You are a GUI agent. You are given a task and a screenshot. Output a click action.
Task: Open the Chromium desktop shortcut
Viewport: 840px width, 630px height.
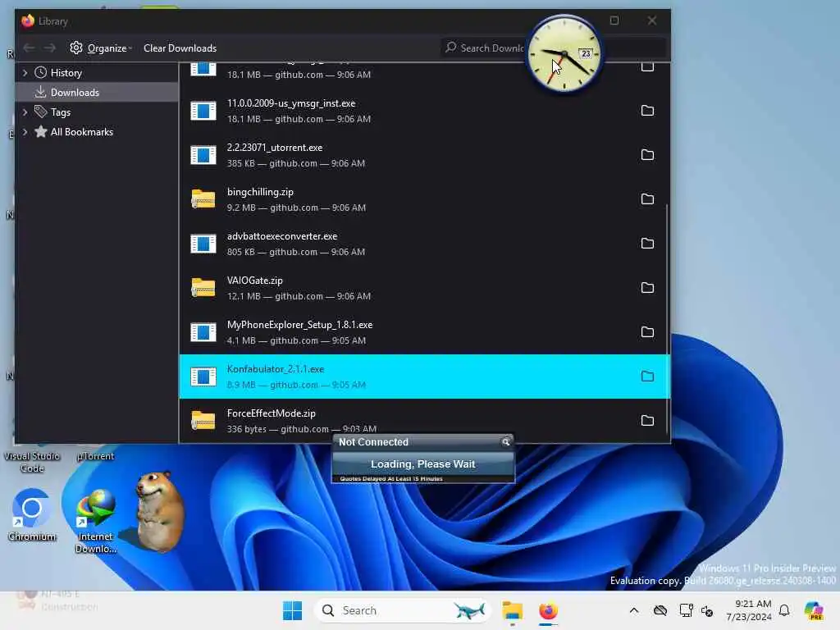(x=32, y=515)
